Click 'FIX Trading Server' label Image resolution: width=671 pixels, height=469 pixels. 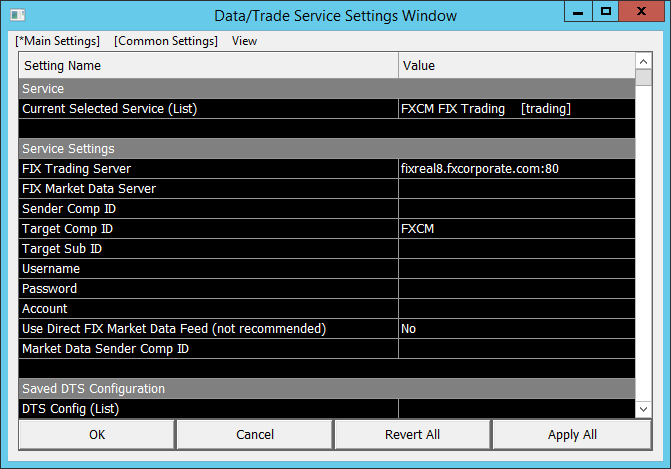click(76, 169)
